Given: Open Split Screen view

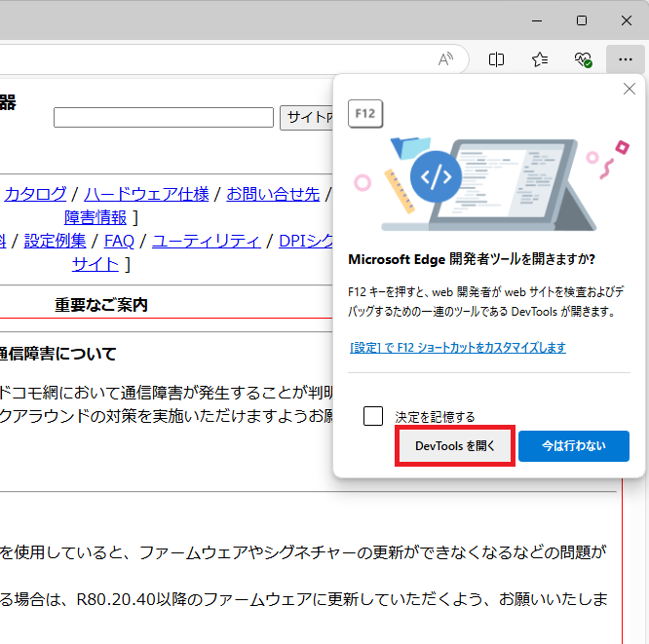Looking at the screenshot, I should point(496,59).
